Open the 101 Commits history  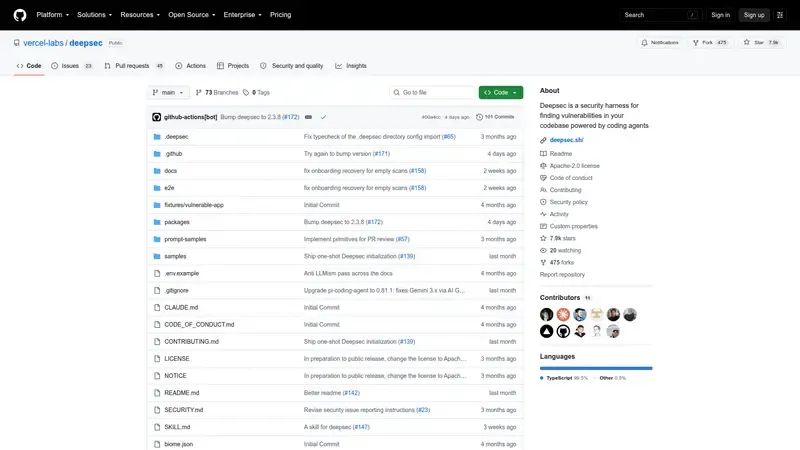click(495, 117)
